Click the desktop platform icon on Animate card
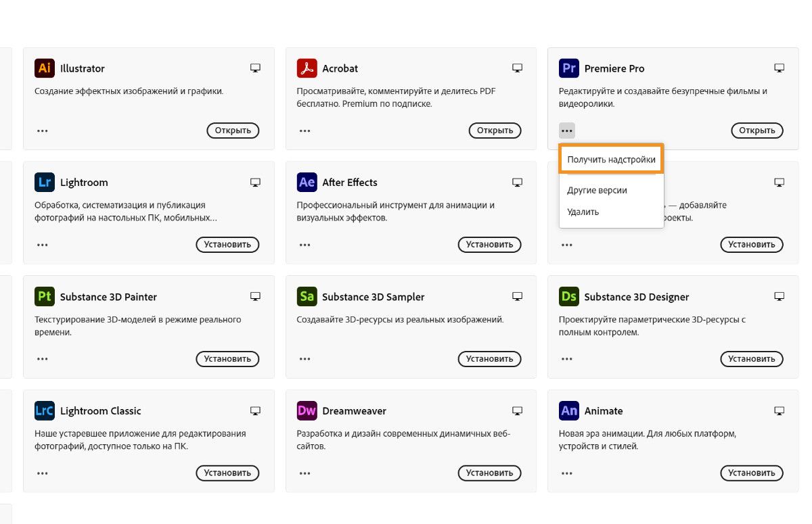Viewport: 812px width, 524px height. coord(779,410)
